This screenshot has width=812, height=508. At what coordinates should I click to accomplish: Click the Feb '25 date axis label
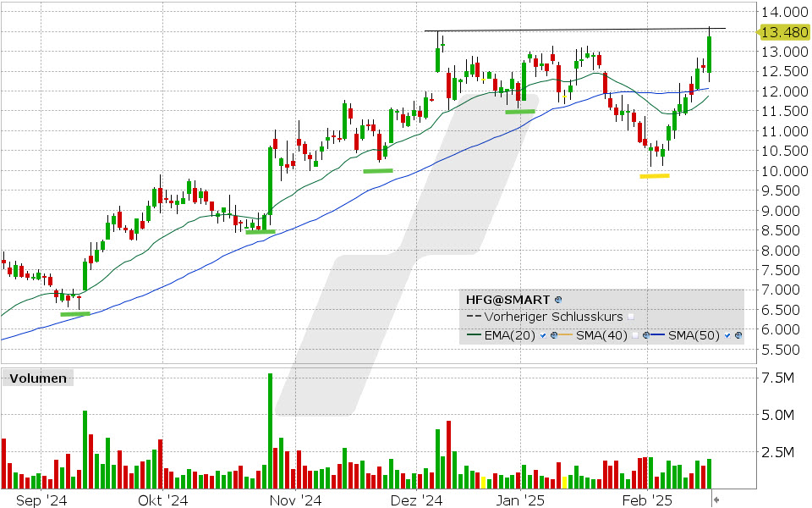tap(647, 500)
